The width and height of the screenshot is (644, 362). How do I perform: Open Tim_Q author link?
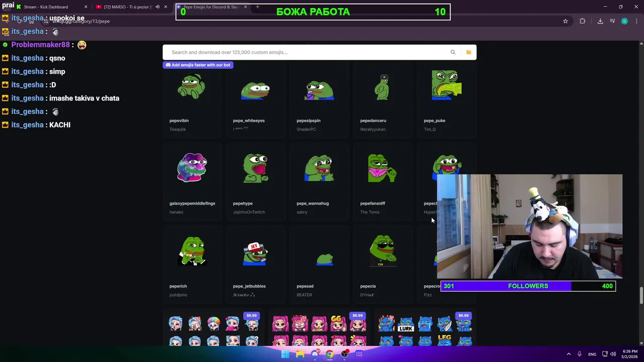point(430,129)
